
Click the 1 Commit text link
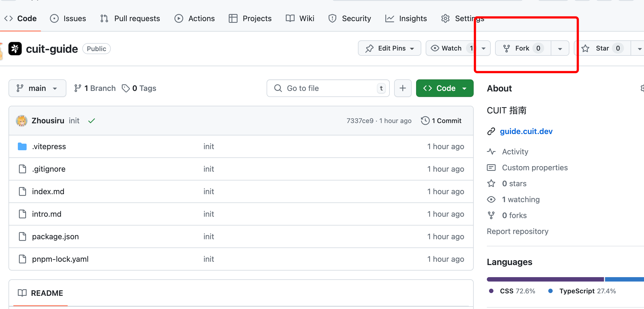pyautogui.click(x=442, y=121)
